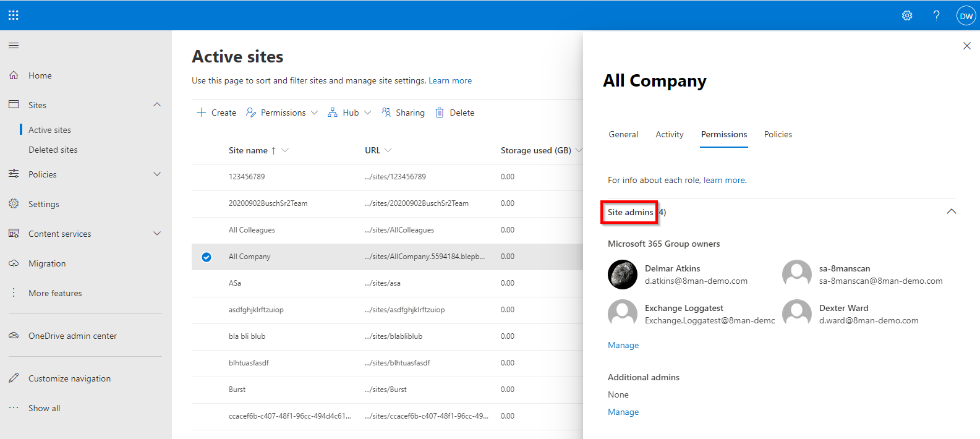Select the Burst site row
The height and width of the screenshot is (439, 980).
click(x=387, y=390)
